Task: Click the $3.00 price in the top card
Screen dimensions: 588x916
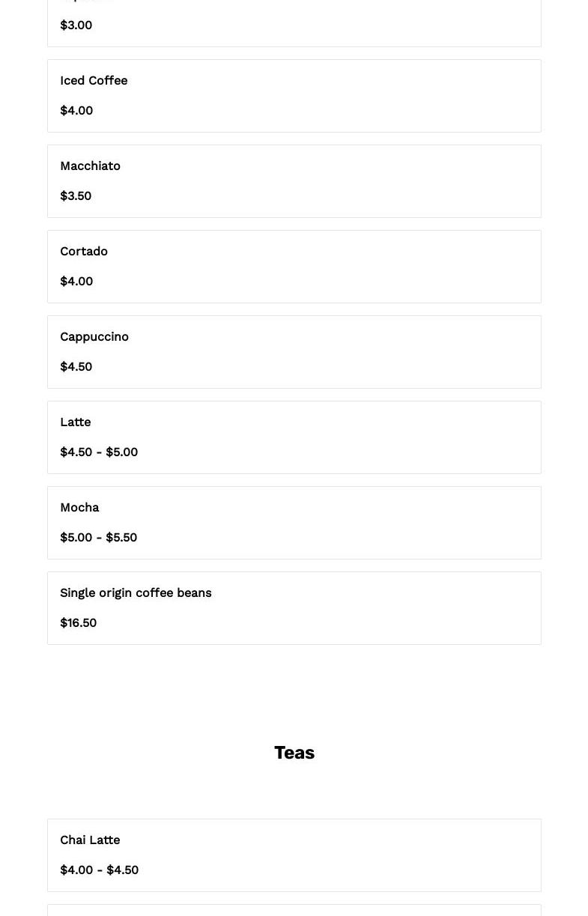Action: (x=76, y=25)
